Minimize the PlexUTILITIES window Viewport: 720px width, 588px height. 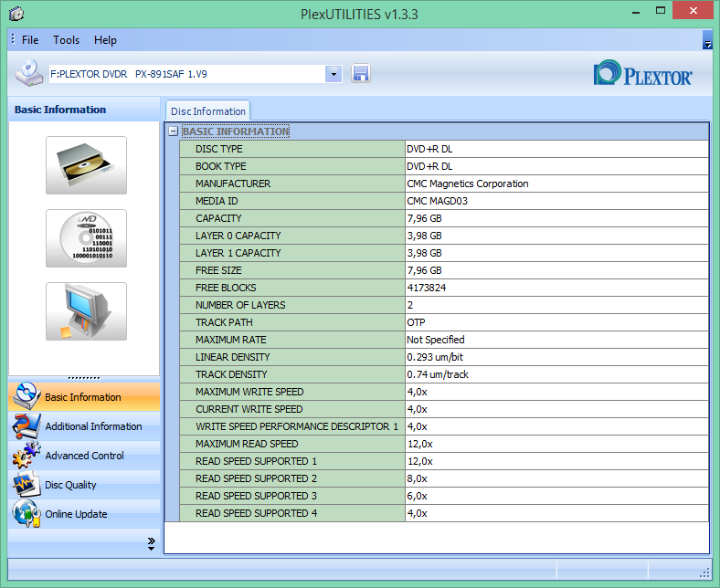636,12
